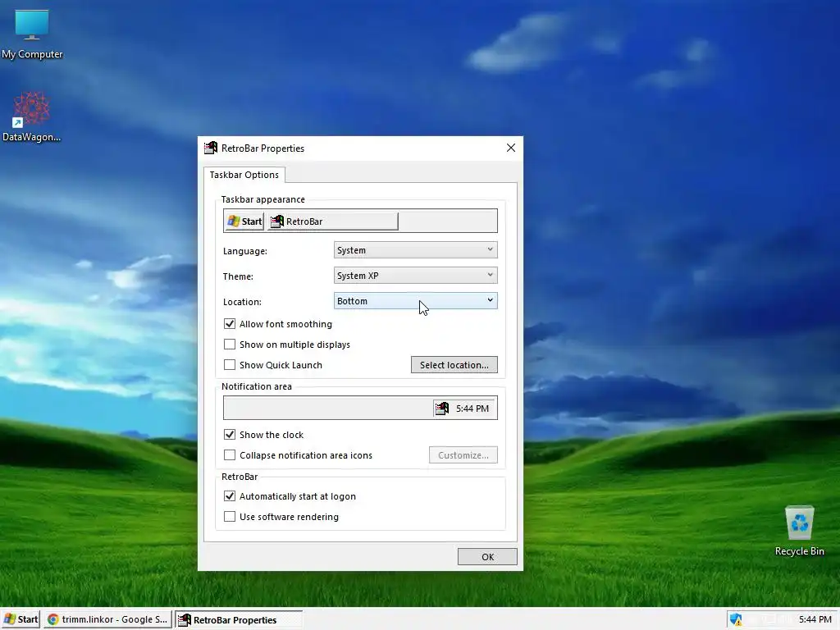Open the Theme dropdown showing System XP
840x630 pixels.
tap(415, 276)
